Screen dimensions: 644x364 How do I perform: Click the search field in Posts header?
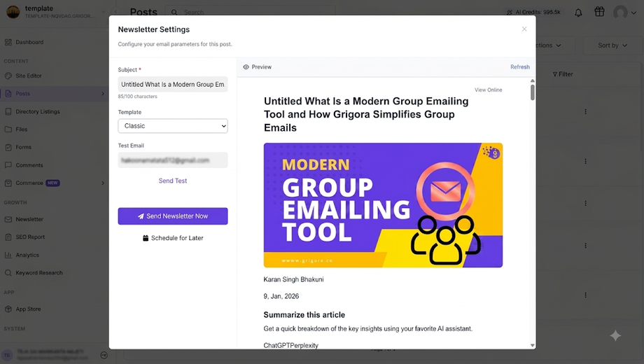[250, 11]
